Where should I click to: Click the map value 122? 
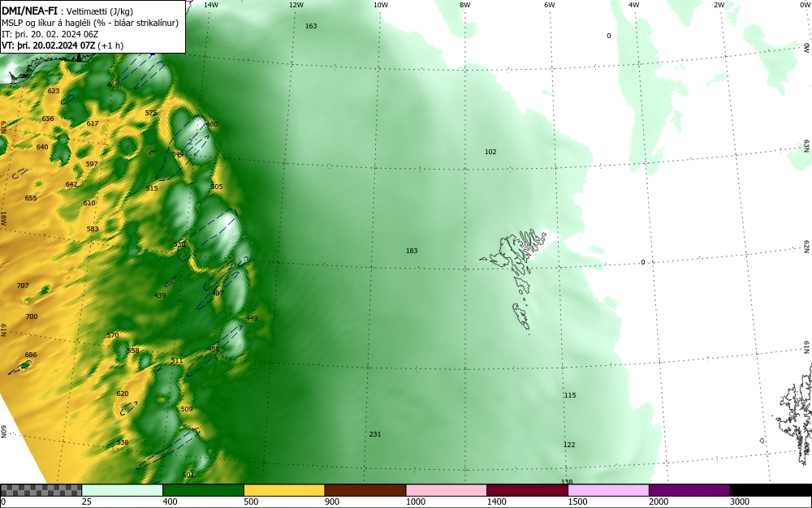coord(569,445)
